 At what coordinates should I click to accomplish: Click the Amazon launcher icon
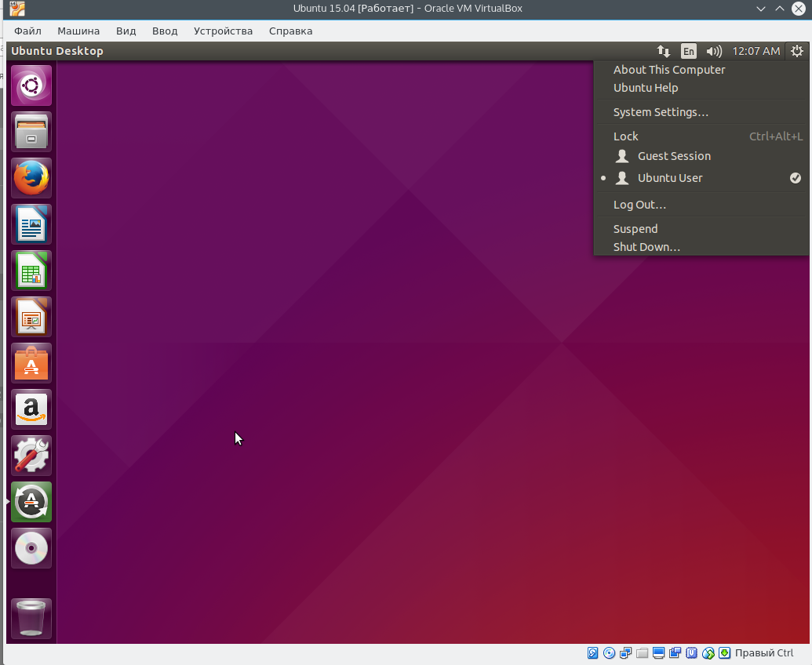click(31, 409)
